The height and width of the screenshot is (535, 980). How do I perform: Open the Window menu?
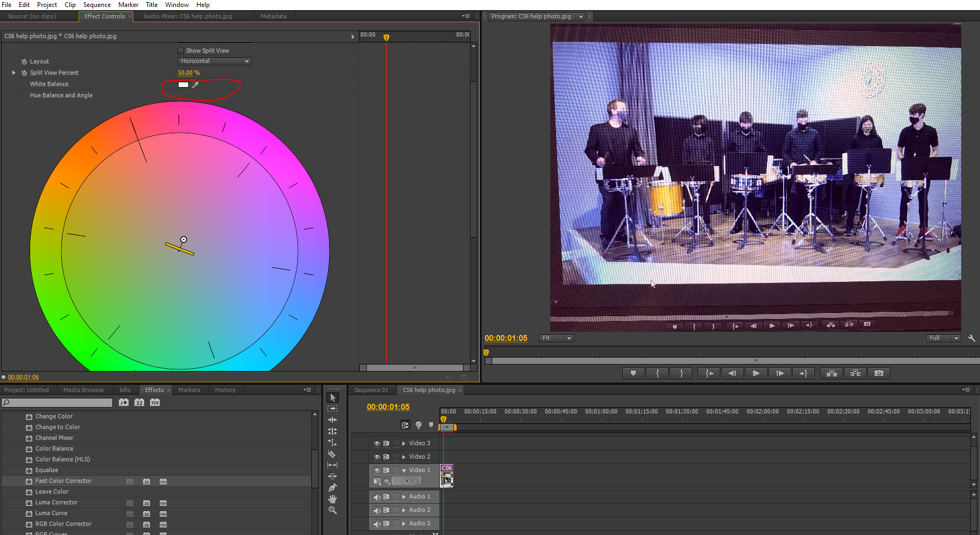pyautogui.click(x=176, y=5)
